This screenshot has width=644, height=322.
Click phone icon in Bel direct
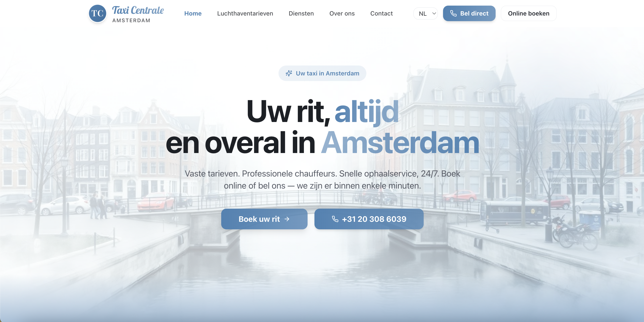pyautogui.click(x=453, y=14)
